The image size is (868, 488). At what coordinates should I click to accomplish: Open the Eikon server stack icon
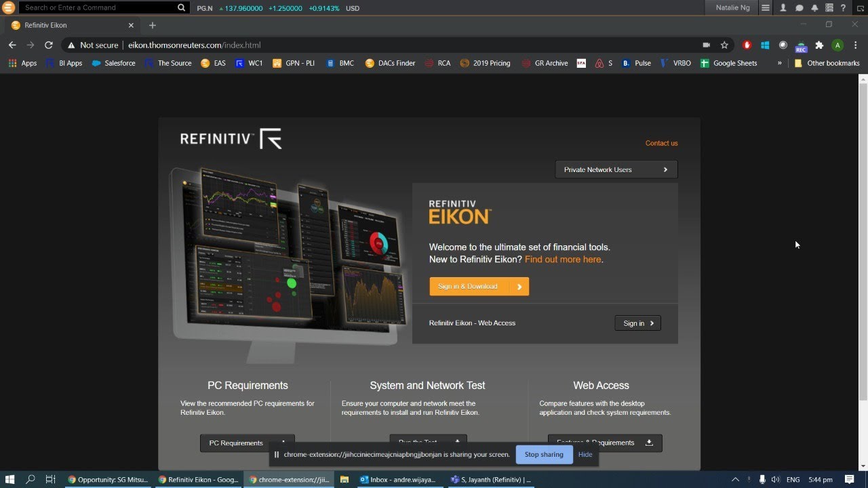click(829, 7)
